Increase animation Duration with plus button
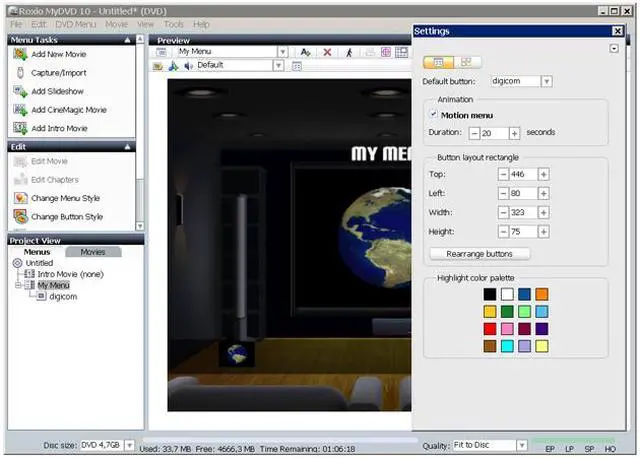The image size is (640, 458). pos(515,133)
